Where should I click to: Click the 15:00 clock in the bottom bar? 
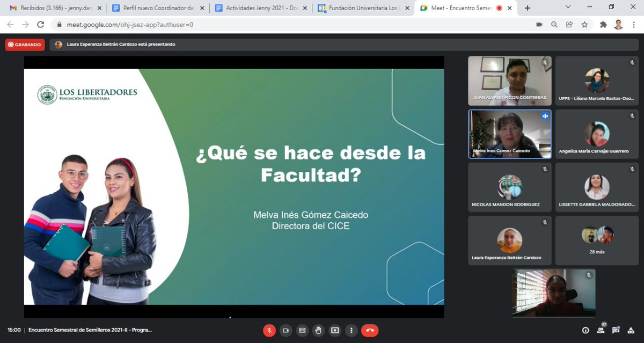pos(14,330)
